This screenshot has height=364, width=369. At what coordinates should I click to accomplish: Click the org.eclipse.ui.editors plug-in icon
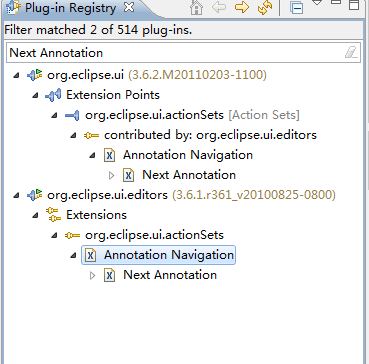tap(35, 195)
